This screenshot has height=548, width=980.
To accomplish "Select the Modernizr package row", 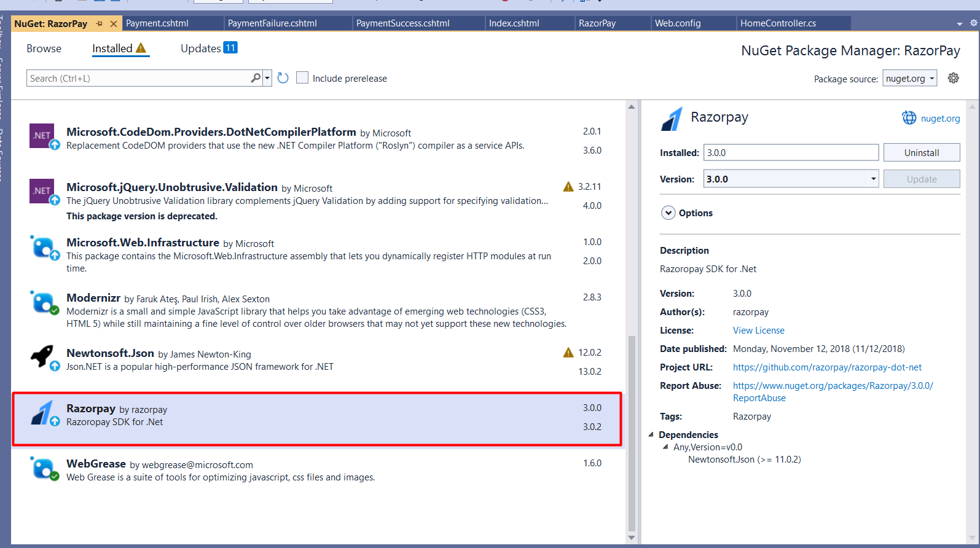I will pos(318,310).
